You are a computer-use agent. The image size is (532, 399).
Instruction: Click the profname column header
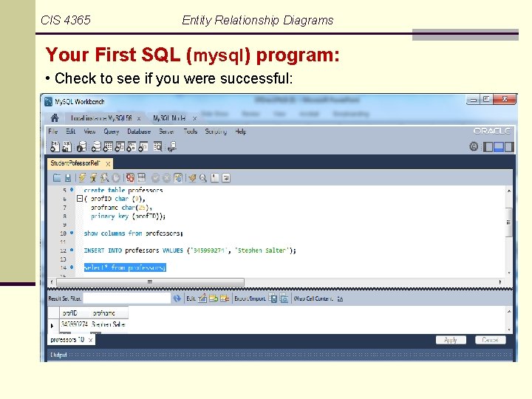pyautogui.click(x=109, y=313)
